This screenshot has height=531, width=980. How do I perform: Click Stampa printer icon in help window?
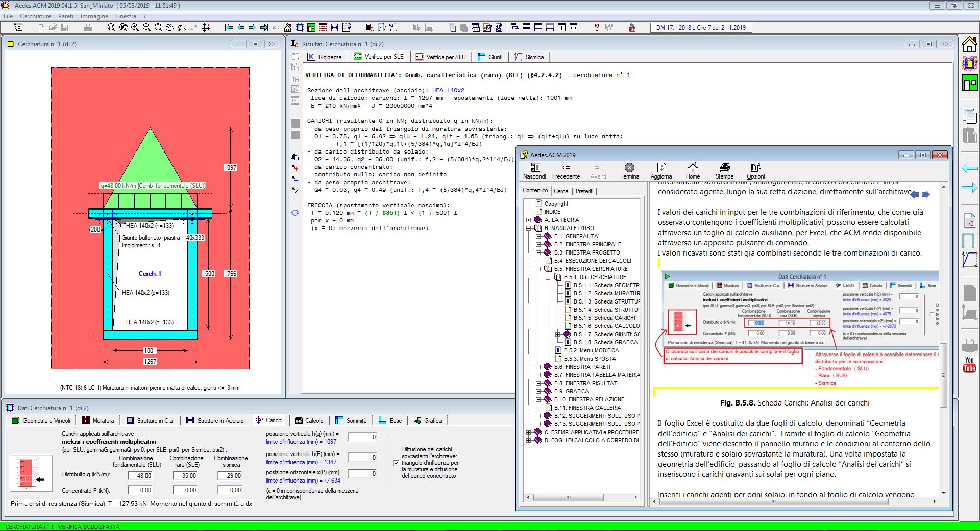[724, 168]
